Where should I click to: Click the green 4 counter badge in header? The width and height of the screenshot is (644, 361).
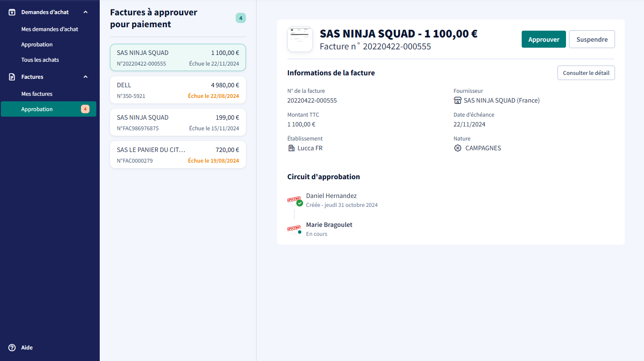click(241, 18)
